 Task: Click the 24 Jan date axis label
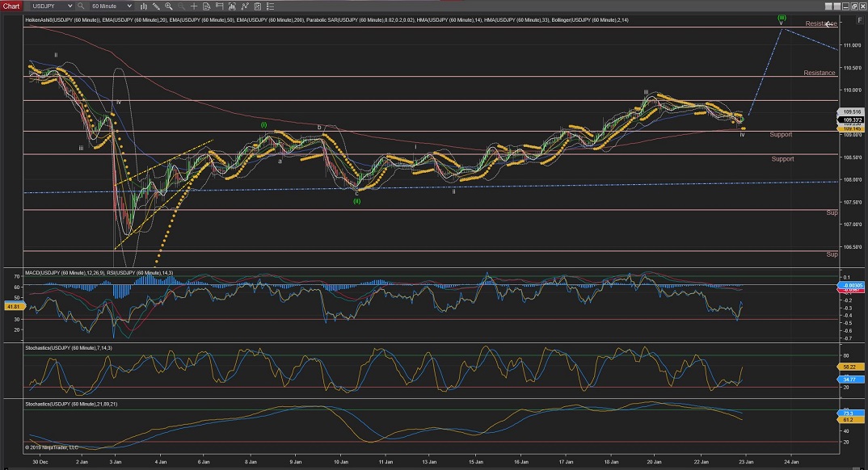791,462
